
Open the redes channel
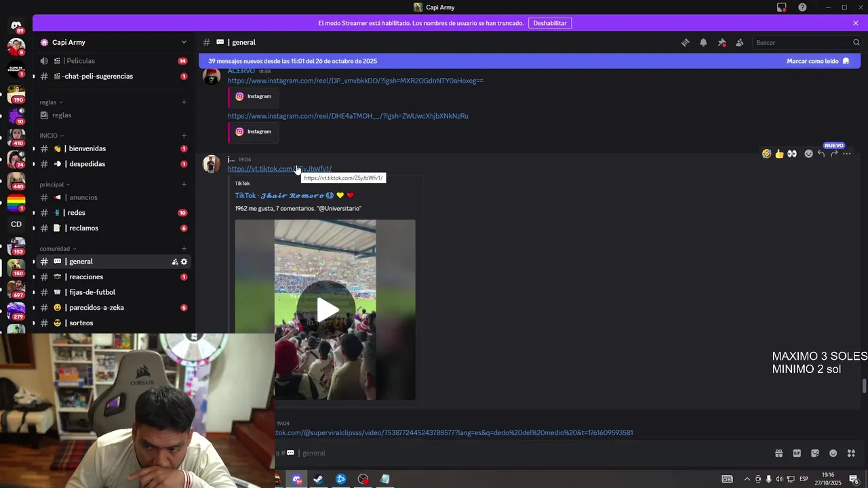coord(113,213)
